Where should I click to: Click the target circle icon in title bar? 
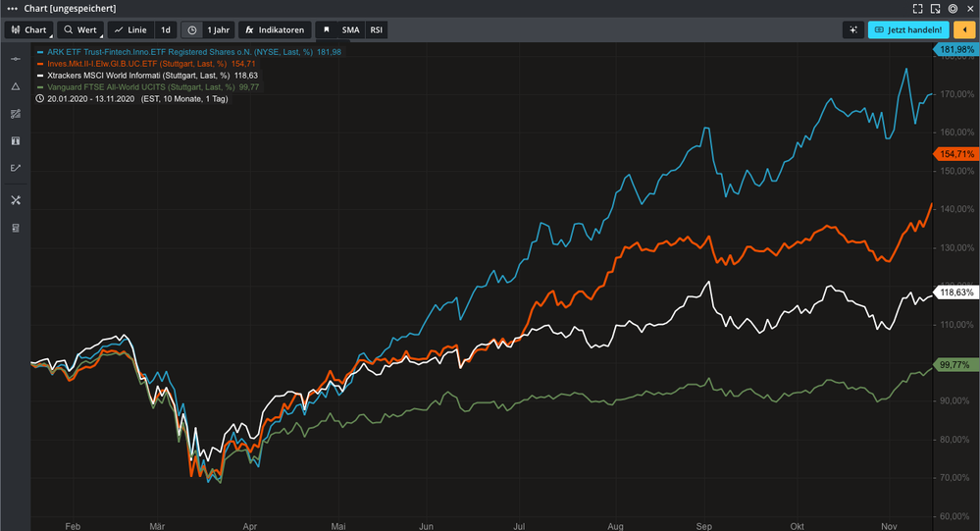click(953, 8)
